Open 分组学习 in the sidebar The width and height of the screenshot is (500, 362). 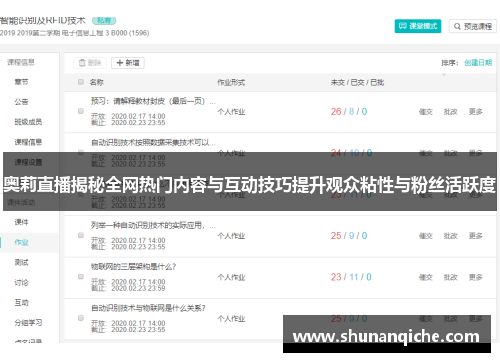(x=28, y=323)
